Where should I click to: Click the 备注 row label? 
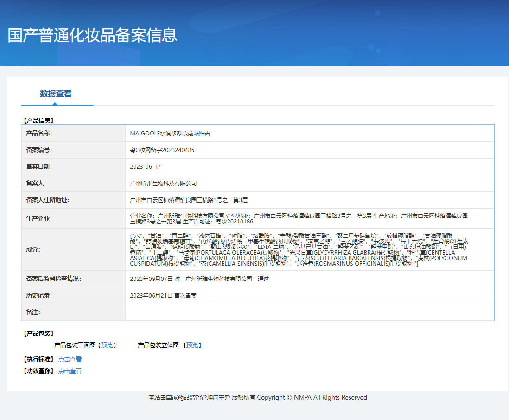click(33, 312)
